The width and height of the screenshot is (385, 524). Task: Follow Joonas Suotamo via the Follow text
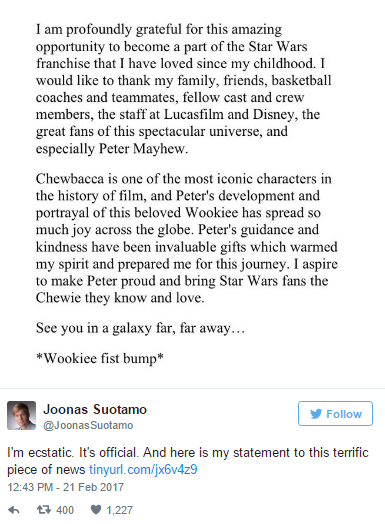pyautogui.click(x=344, y=414)
